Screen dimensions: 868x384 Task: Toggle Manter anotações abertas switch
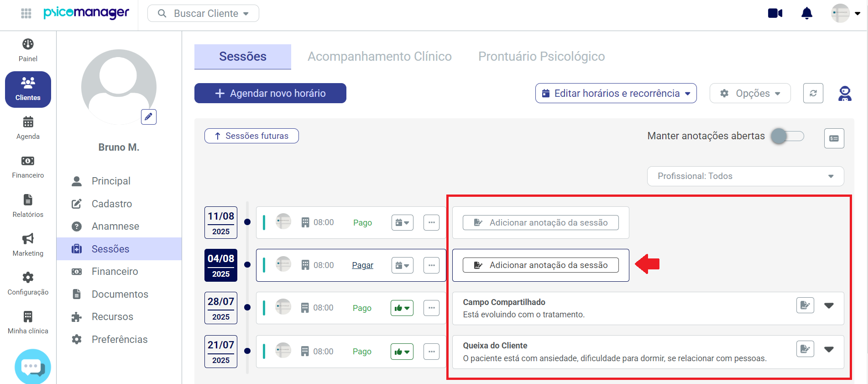coord(787,136)
